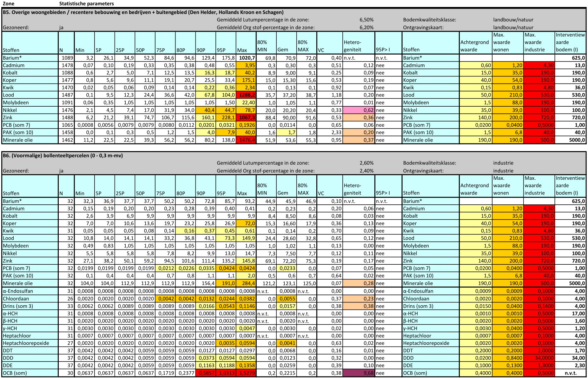Select the B6 Koper Max value 72,0
This screenshot has width=588, height=378.
pos(246,223)
